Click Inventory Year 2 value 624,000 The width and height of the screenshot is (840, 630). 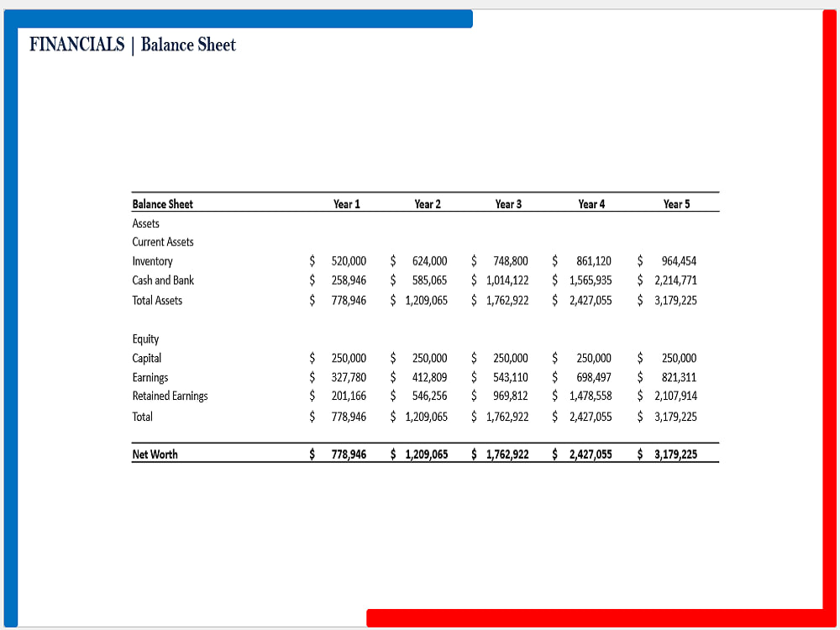tap(429, 261)
